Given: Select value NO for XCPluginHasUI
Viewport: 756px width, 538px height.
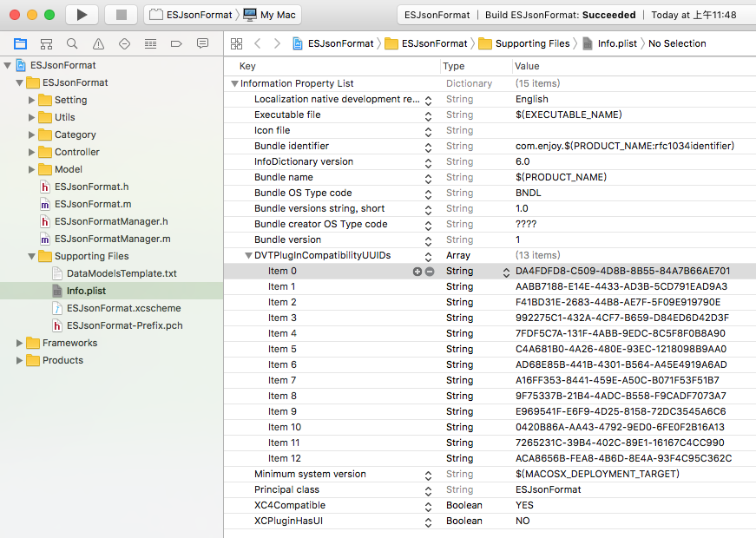Looking at the screenshot, I should pyautogui.click(x=523, y=521).
